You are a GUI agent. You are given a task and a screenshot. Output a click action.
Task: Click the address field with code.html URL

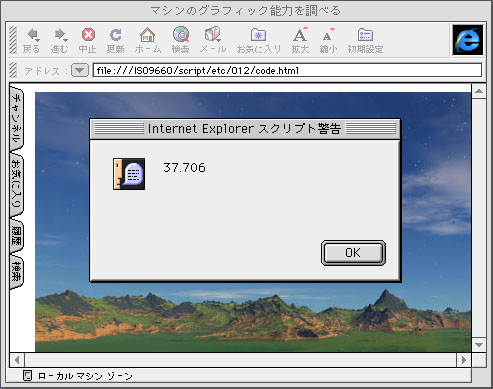(x=287, y=70)
